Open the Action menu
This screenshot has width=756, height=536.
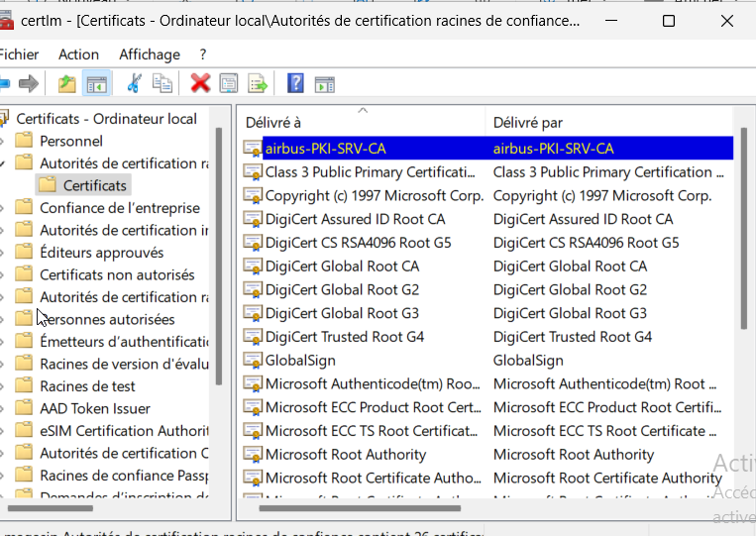(x=78, y=54)
